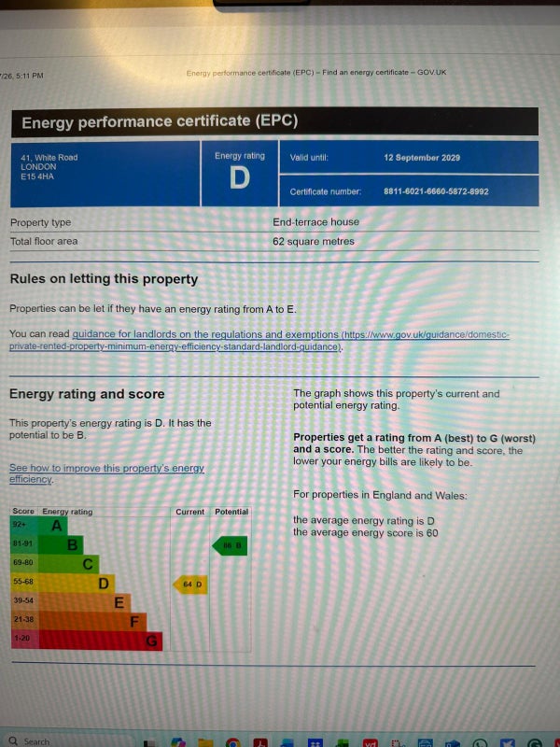This screenshot has height=747, width=560.
Task: Click the blue grid app icon in taskbar
Action: pyautogui.click(x=315, y=743)
